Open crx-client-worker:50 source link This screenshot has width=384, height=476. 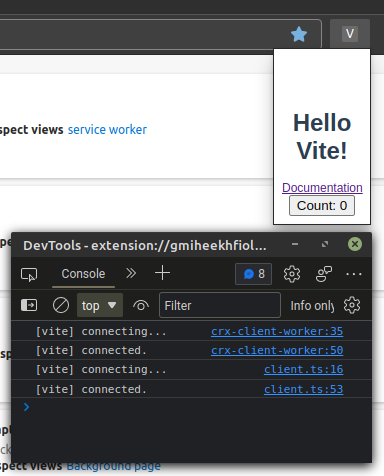point(277,350)
